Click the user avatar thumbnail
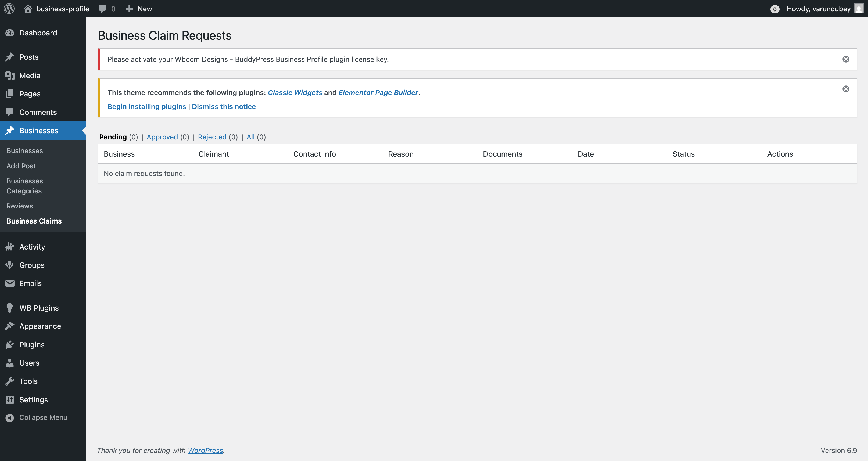This screenshot has width=868, height=461. (x=859, y=9)
